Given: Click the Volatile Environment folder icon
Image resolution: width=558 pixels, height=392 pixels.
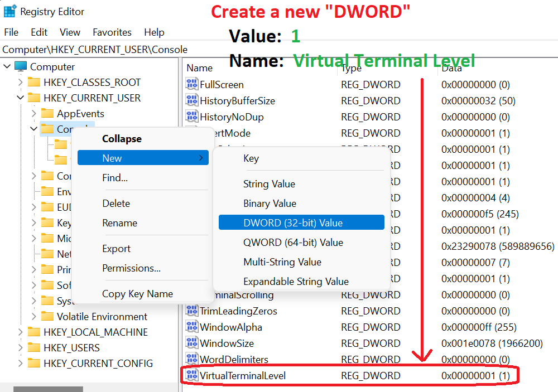Looking at the screenshot, I should pyautogui.click(x=47, y=316).
